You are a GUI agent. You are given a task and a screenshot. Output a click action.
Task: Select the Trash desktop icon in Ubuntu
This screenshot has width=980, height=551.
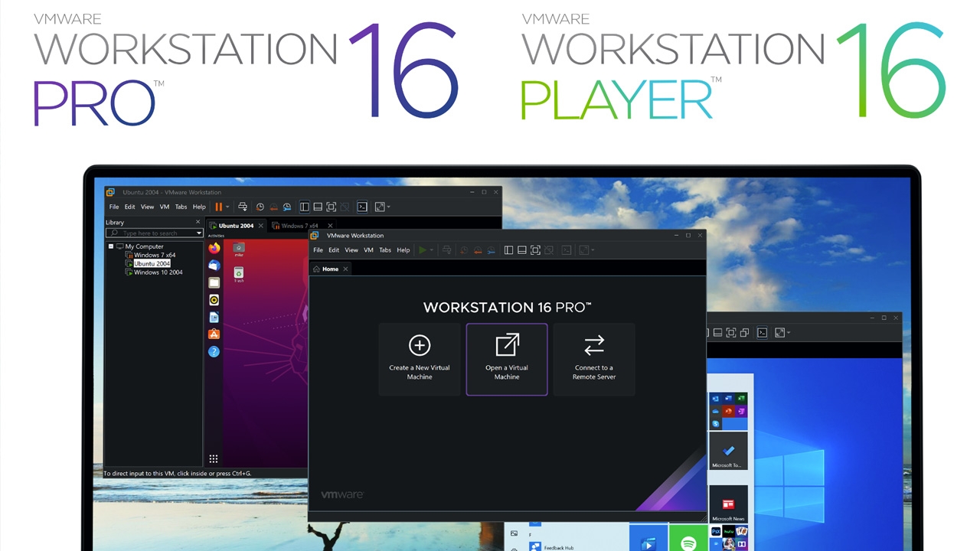point(239,275)
